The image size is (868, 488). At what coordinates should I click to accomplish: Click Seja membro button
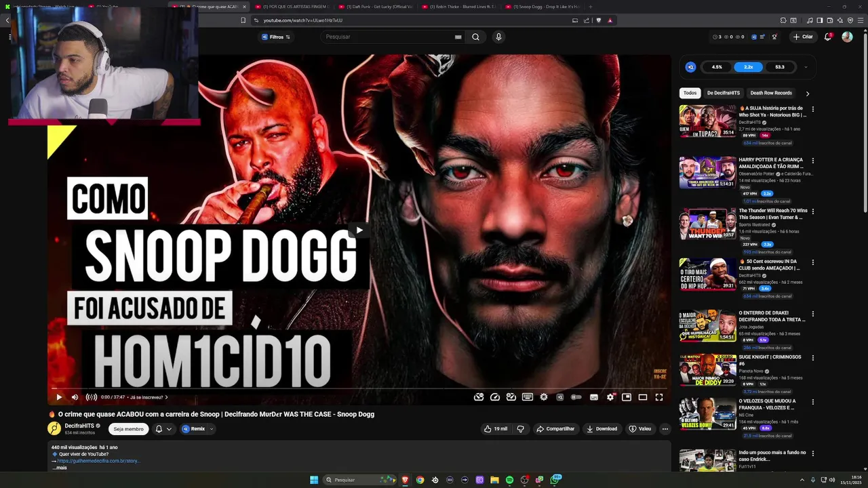point(129,429)
